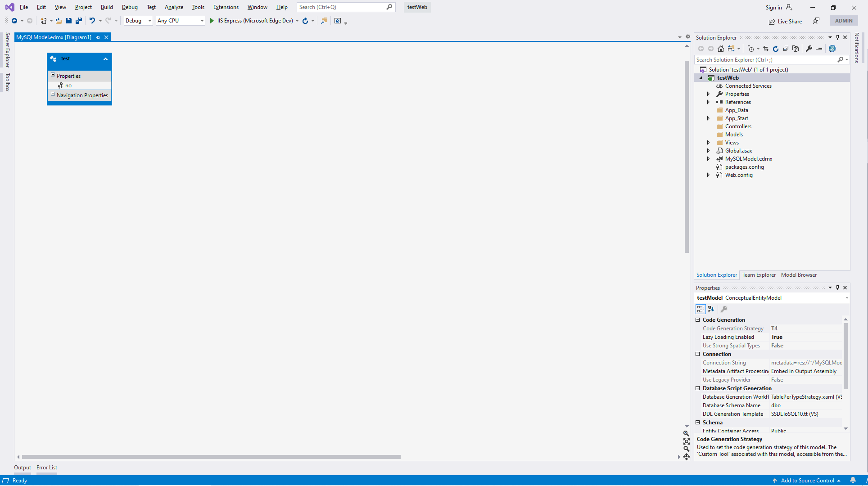868x486 pixels.
Task: Click Collapse All icon in Solution Explorer
Action: 786,49
